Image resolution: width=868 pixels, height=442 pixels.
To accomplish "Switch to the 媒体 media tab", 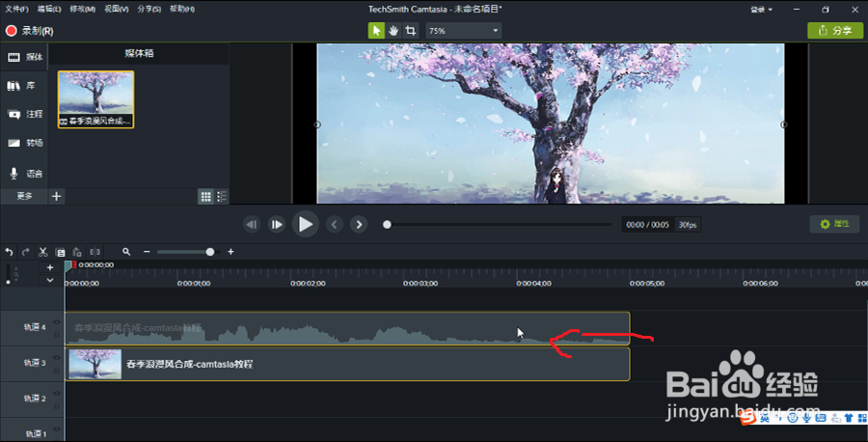I will pos(24,57).
